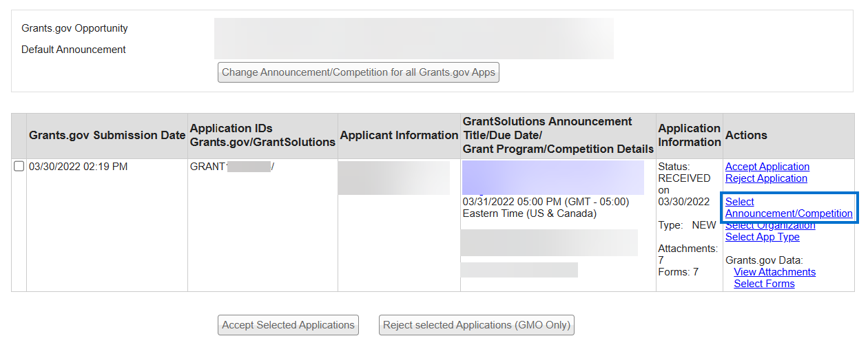Click Change Announcement/Competition for all Grants.gov Apps

point(358,72)
